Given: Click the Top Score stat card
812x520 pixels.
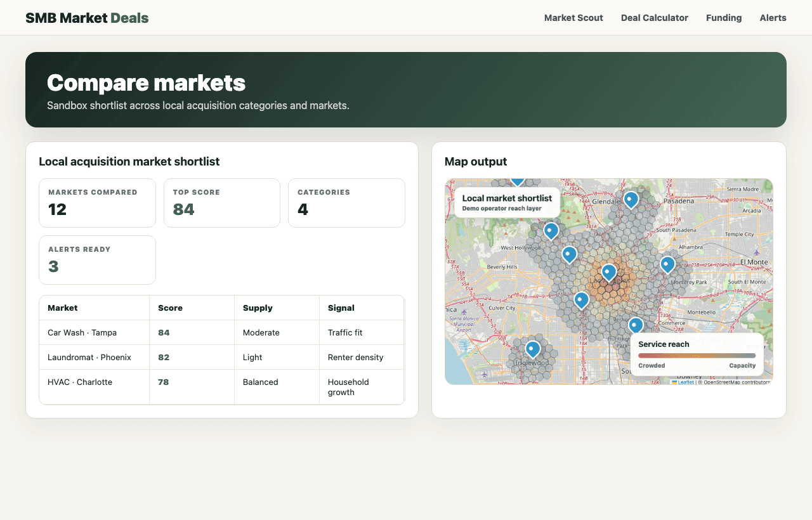Looking at the screenshot, I should click(x=222, y=203).
